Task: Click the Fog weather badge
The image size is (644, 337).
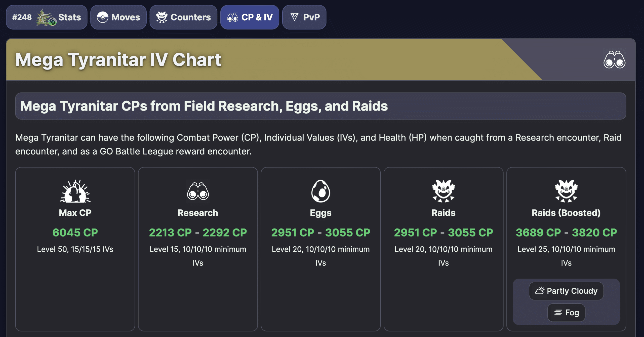Action: 566,313
